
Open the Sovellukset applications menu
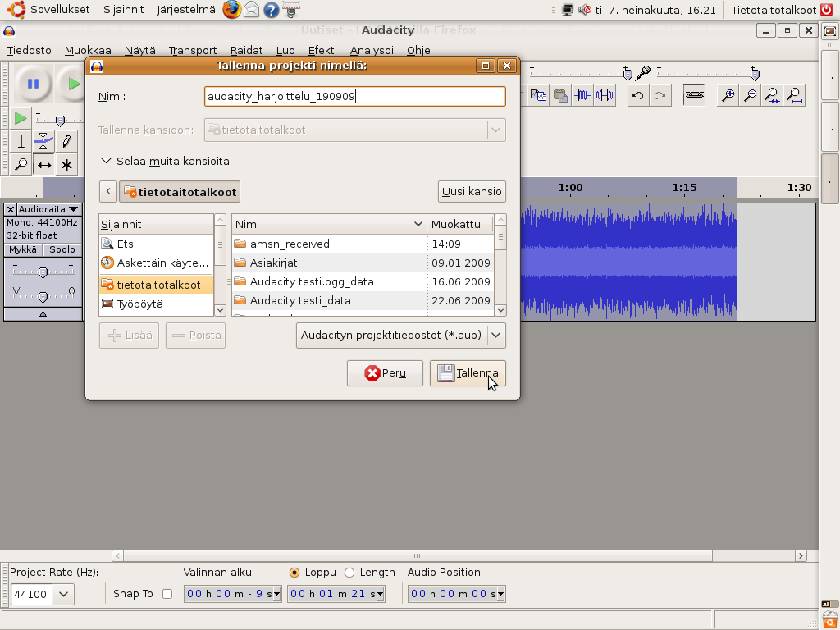pyautogui.click(x=60, y=10)
